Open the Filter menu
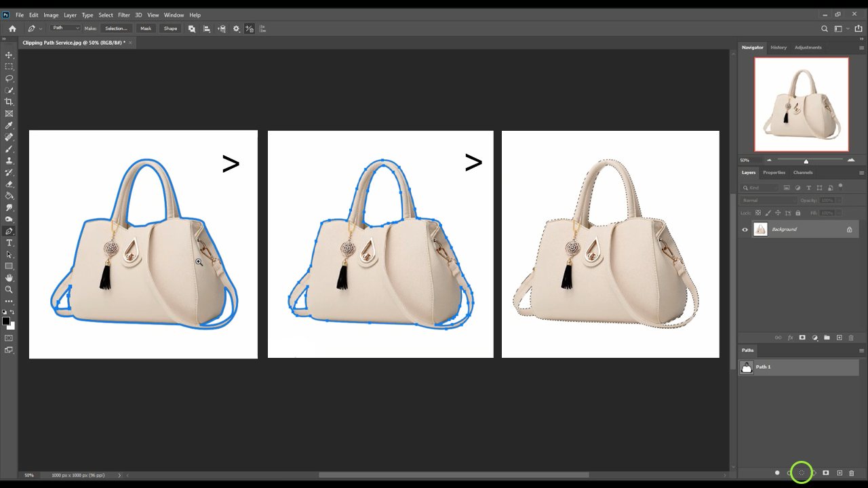Screen dimensions: 868x488 [124, 15]
